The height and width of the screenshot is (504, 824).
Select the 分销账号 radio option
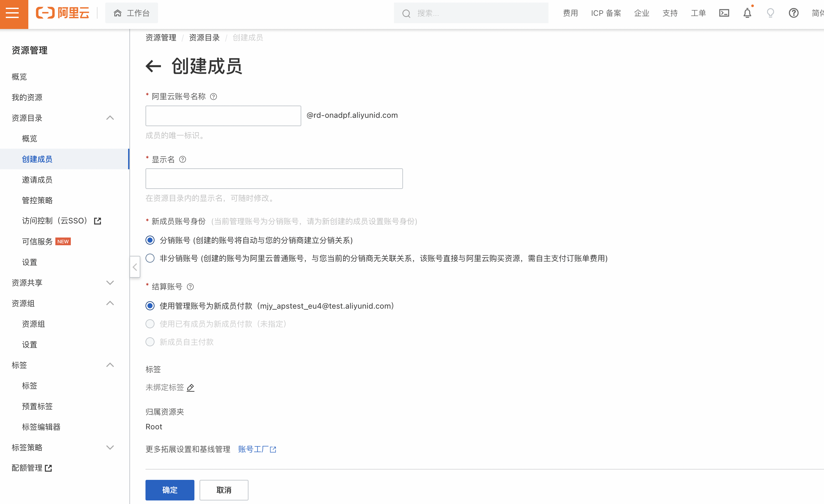(150, 240)
